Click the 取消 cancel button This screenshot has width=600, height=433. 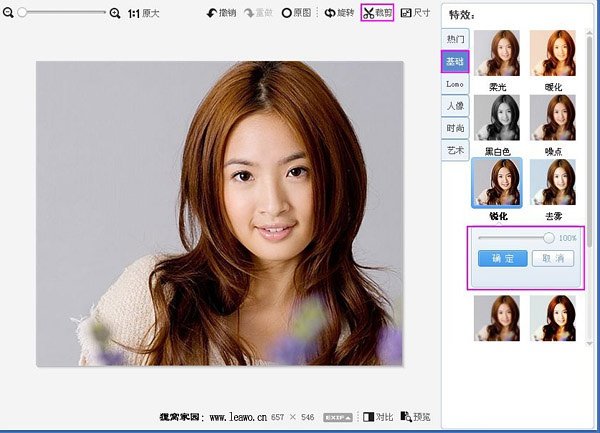click(x=552, y=258)
